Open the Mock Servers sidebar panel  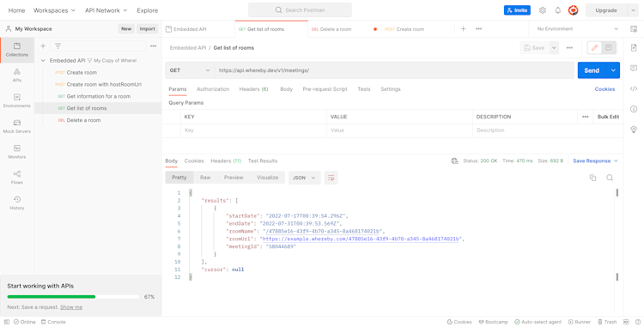17,126
